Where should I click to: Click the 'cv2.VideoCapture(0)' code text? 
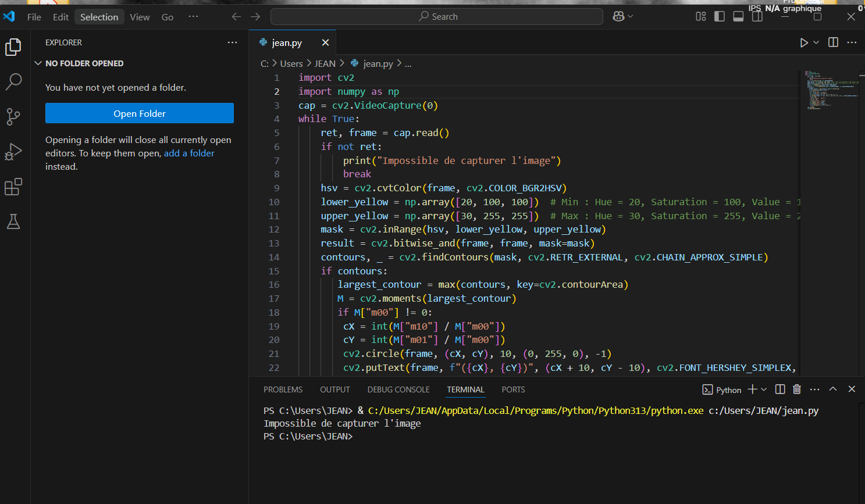pos(385,106)
